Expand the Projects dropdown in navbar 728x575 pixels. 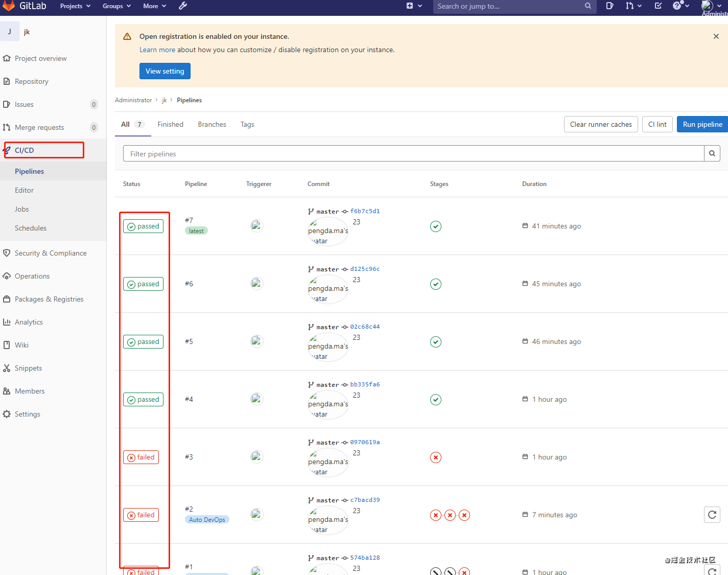[x=75, y=6]
